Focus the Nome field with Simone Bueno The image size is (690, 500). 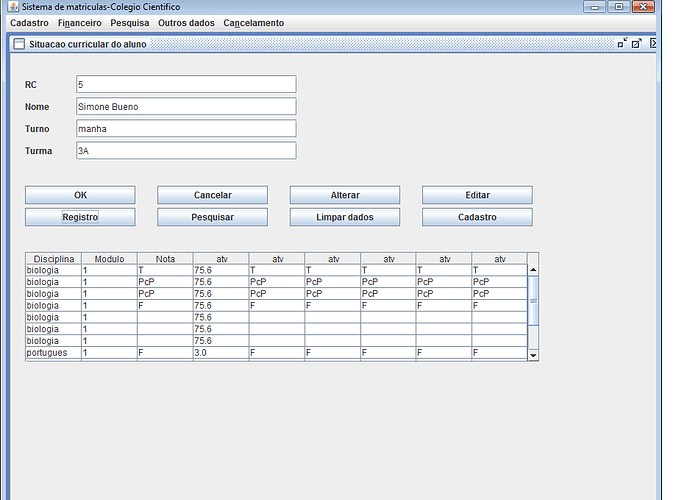pos(186,107)
